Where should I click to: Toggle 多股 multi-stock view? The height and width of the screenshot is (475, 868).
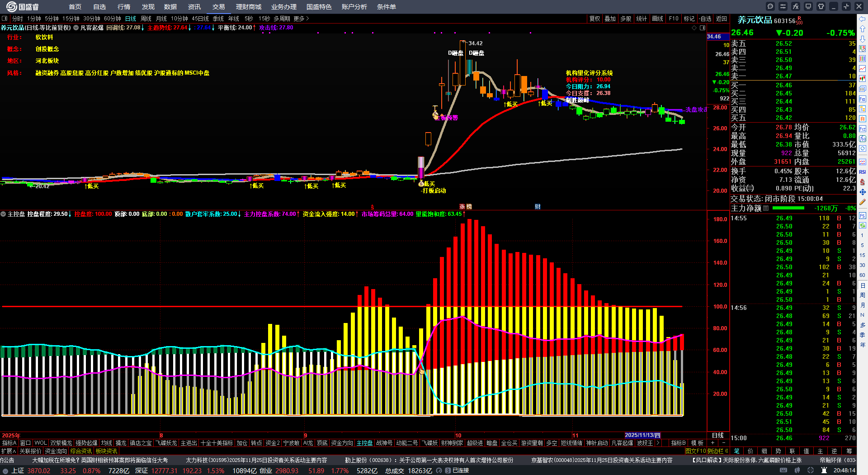pyautogui.click(x=626, y=19)
